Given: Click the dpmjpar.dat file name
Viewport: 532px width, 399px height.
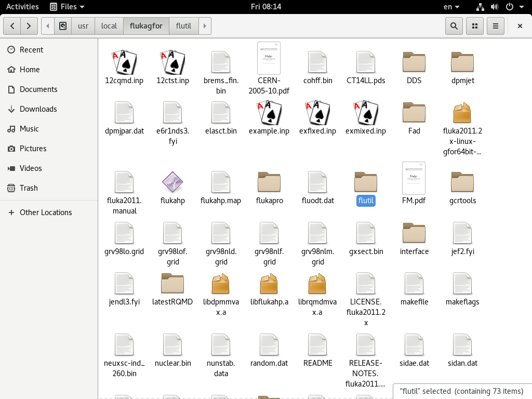Looking at the screenshot, I should [x=124, y=131].
